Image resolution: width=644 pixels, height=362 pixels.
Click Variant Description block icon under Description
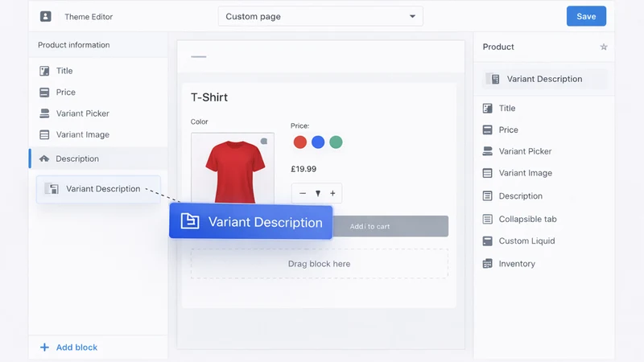pyautogui.click(x=52, y=189)
